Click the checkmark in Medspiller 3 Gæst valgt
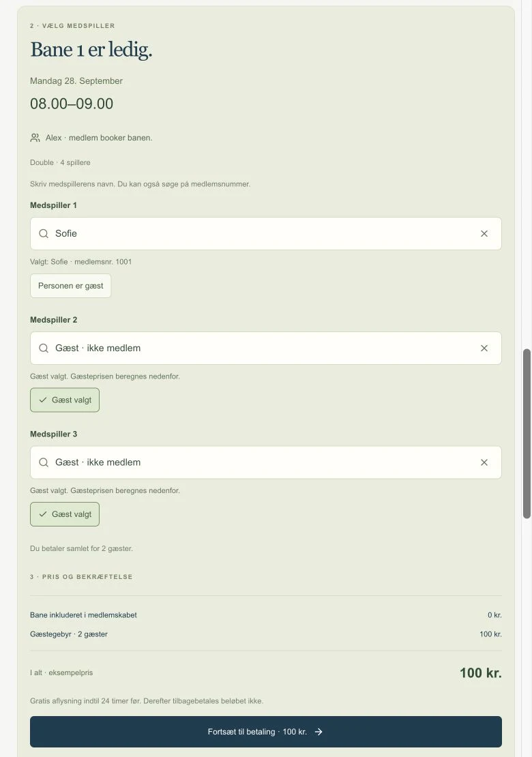Image resolution: width=532 pixels, height=757 pixels. (x=43, y=514)
